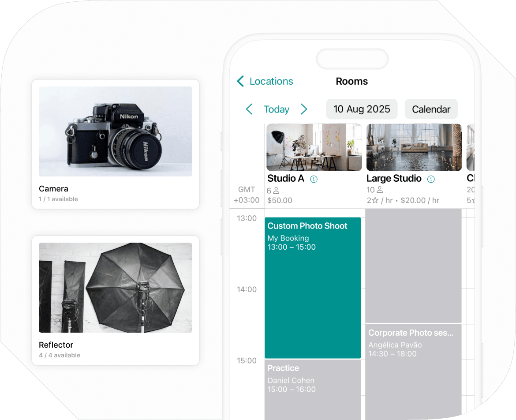Open the 10 Aug 2025 date picker
The width and height of the screenshot is (516, 420).
(362, 109)
